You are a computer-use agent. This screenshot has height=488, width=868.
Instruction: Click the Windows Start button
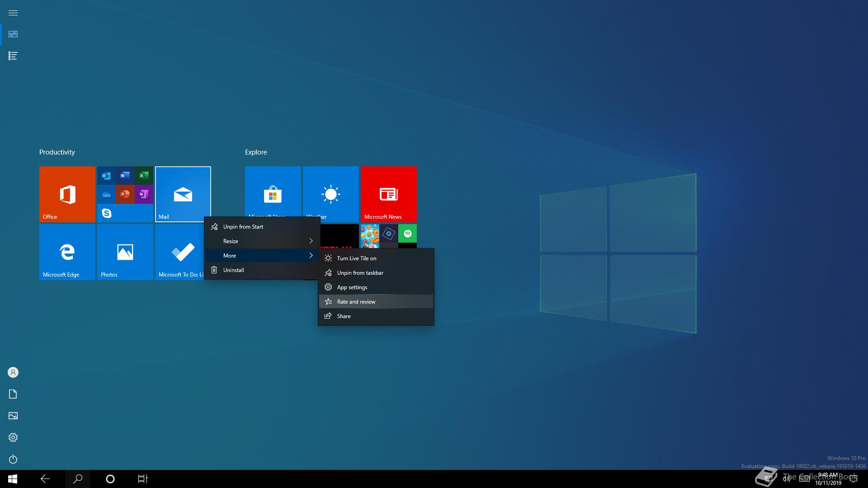point(13,479)
